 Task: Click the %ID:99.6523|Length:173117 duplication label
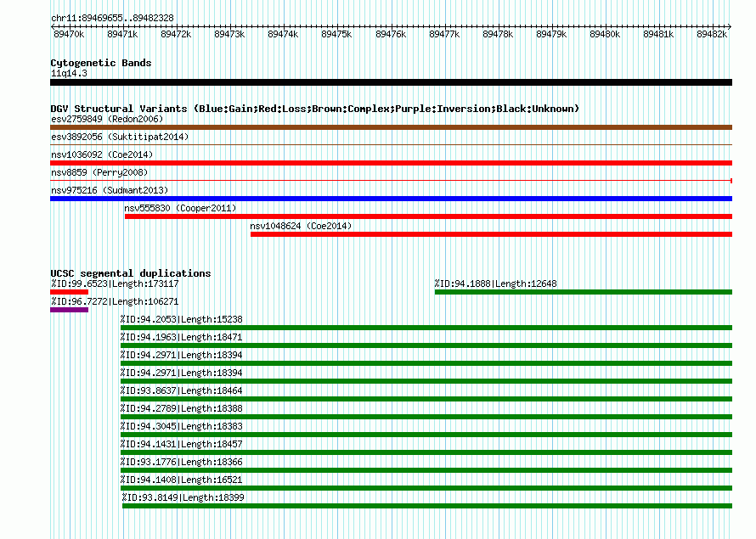coord(115,284)
